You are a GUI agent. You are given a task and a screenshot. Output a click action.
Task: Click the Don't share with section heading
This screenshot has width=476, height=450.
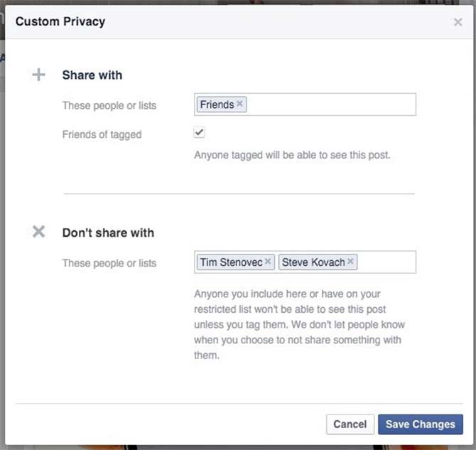tap(108, 232)
